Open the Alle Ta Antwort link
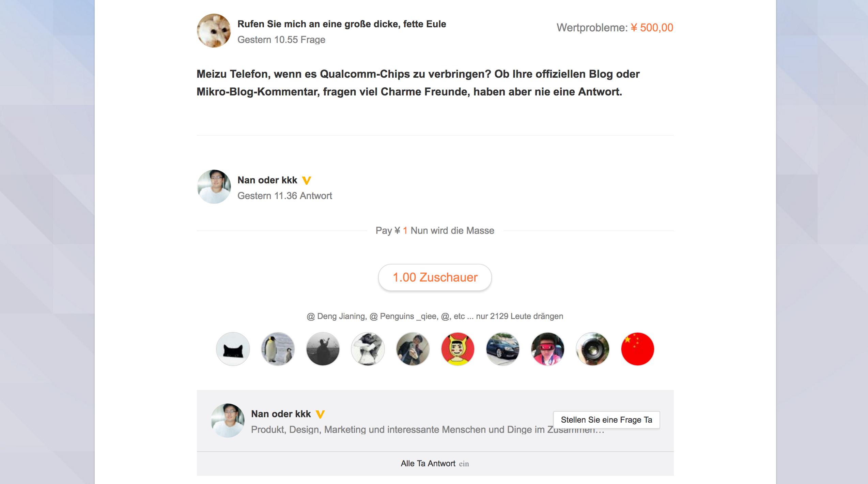 (x=435, y=464)
